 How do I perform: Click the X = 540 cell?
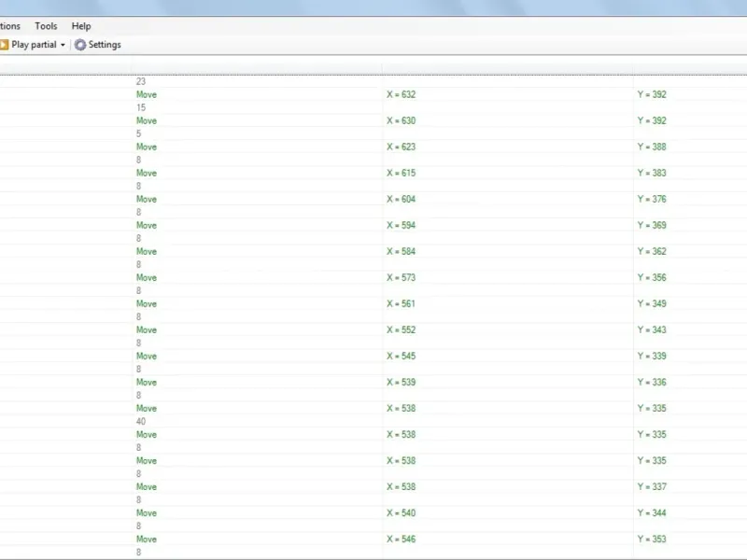click(x=402, y=512)
